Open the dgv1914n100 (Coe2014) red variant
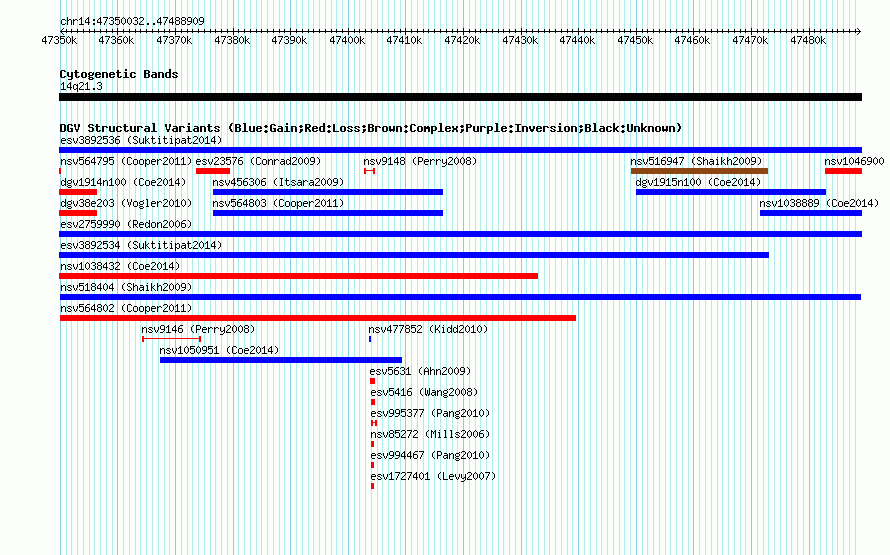The image size is (890, 555). point(78,192)
